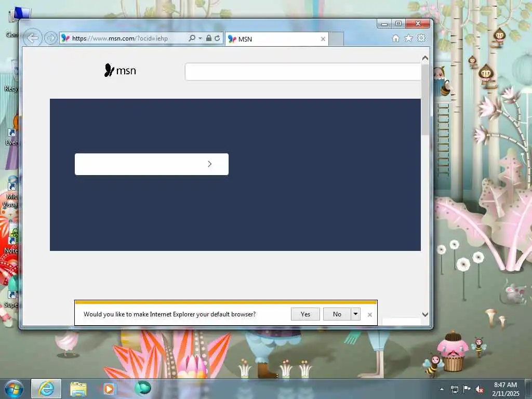This screenshot has width=532, height=399.
Task: Click the green round taskbar app icon
Action: click(142, 388)
